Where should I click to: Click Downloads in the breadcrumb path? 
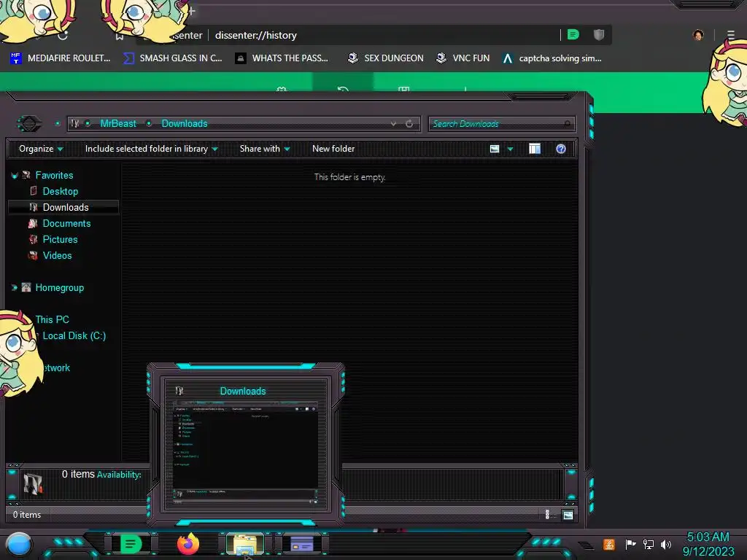[x=185, y=123]
